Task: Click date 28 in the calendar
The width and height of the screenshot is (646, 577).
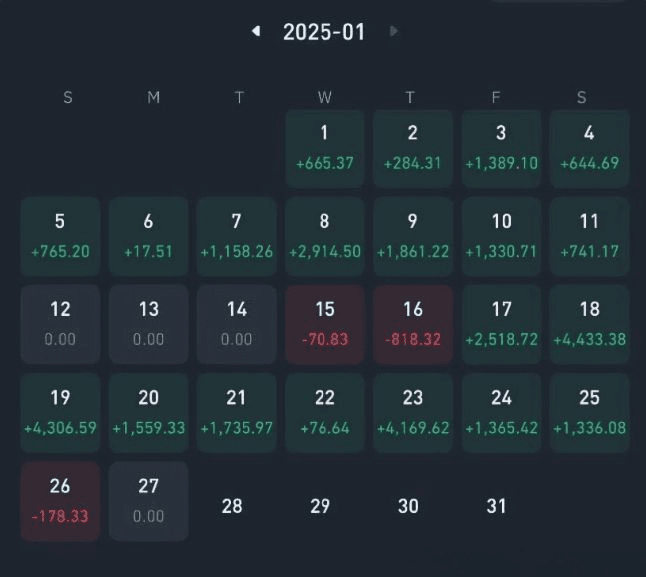Action: (232, 506)
